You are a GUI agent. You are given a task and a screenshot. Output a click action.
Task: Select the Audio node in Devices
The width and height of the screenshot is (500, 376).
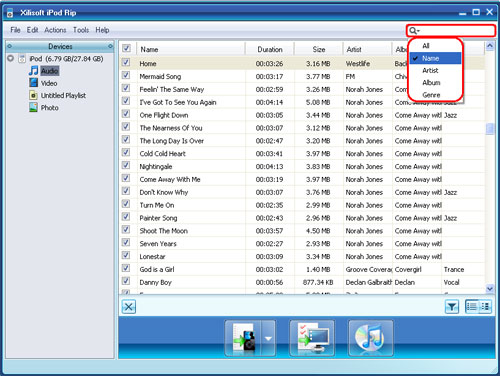(x=50, y=71)
